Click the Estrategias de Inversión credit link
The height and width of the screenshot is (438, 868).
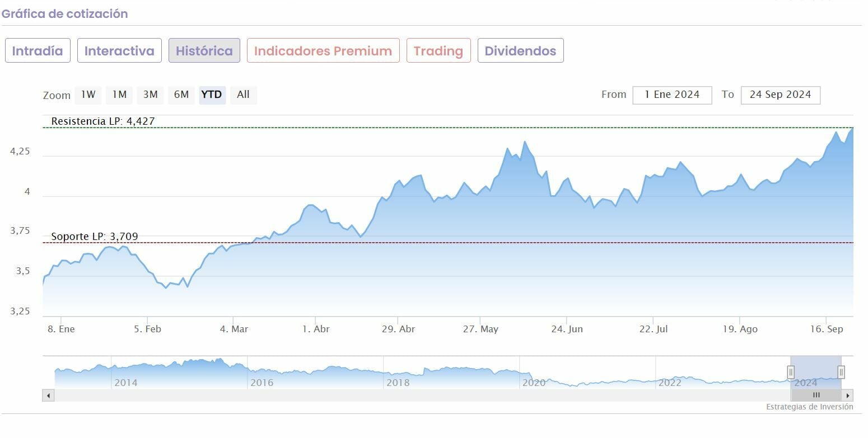[x=809, y=407]
